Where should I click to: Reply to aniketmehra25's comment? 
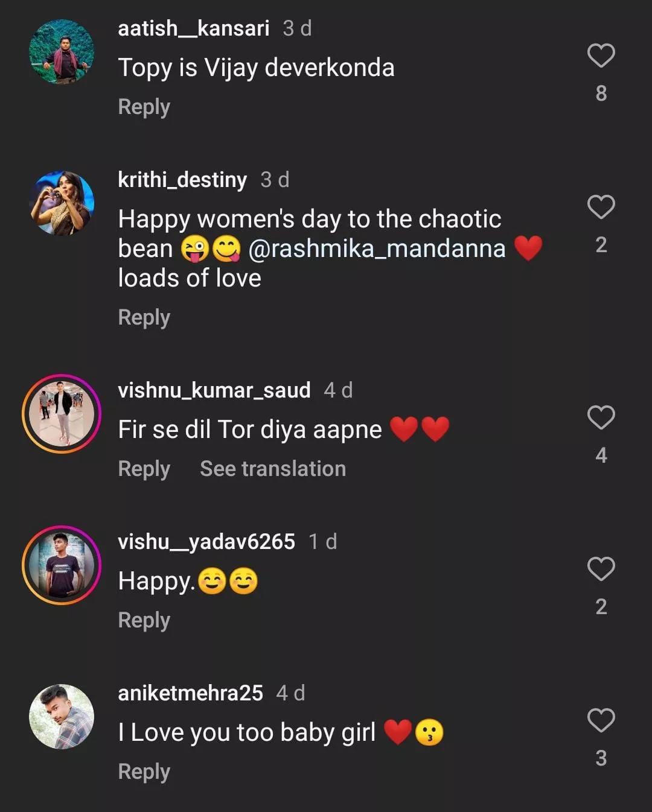click(x=144, y=772)
